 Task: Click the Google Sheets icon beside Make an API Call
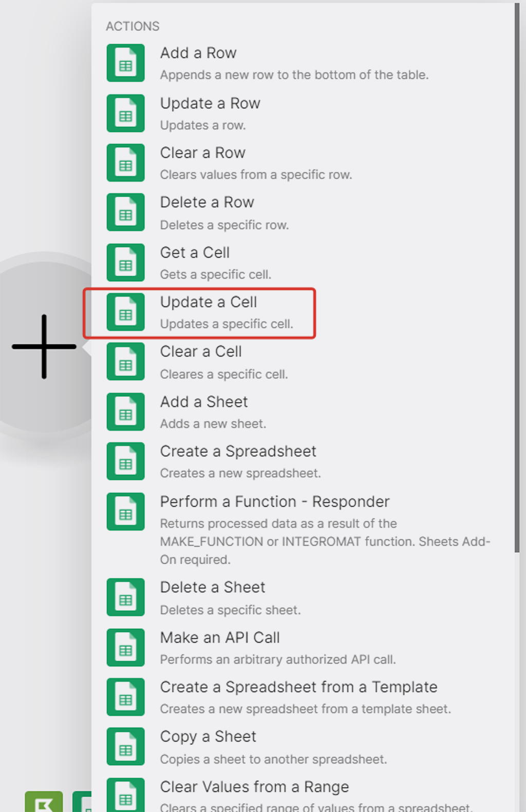tap(125, 647)
